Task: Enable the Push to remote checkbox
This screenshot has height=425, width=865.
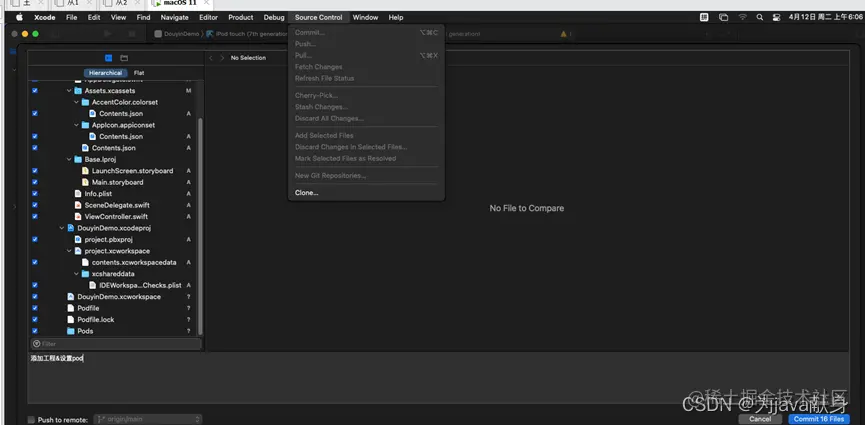Action: pos(31,419)
